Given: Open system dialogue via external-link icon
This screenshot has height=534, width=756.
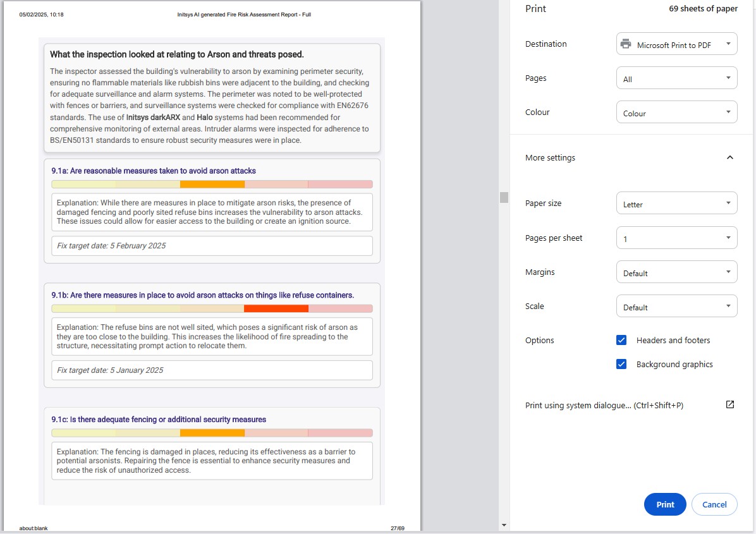Looking at the screenshot, I should pyautogui.click(x=730, y=405).
